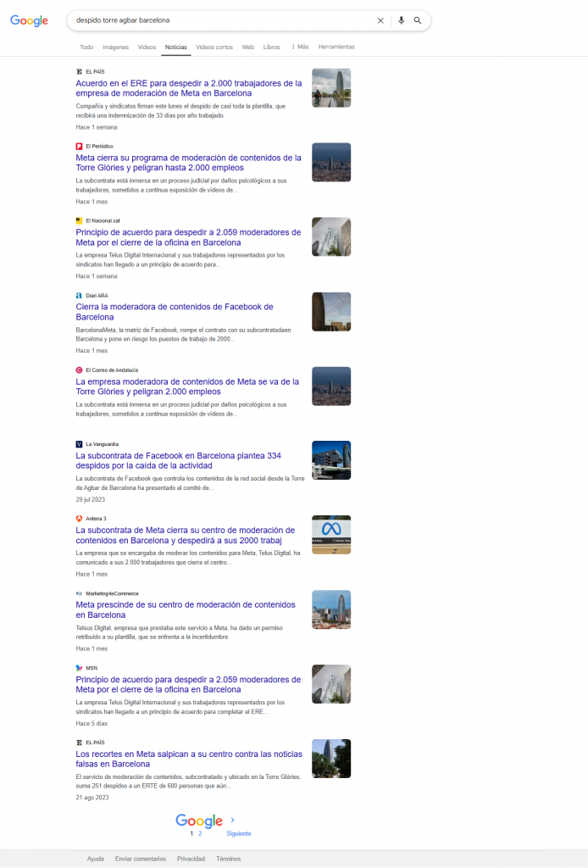Click the La Vanguardia source icon
588x868 pixels.
(x=79, y=444)
